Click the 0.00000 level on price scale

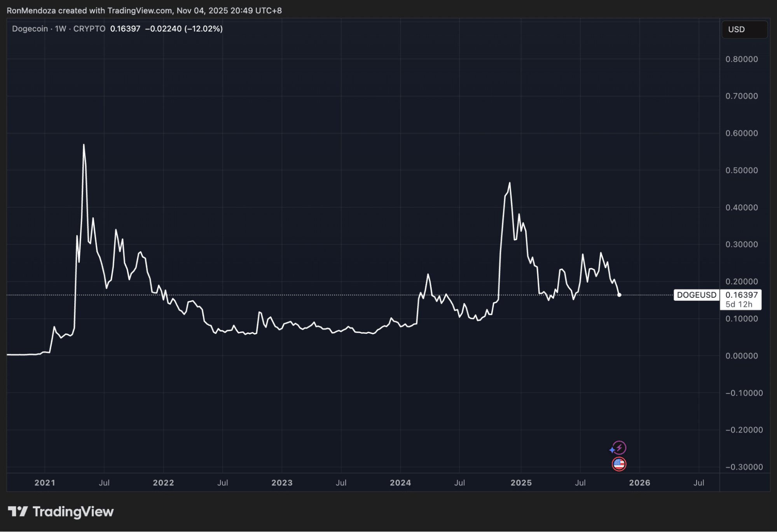click(x=741, y=356)
